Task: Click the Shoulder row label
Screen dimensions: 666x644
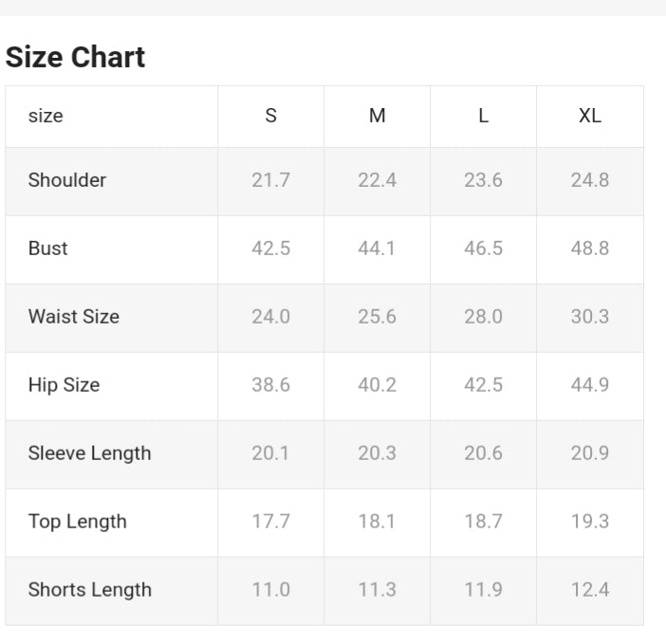Action: pyautogui.click(x=67, y=180)
